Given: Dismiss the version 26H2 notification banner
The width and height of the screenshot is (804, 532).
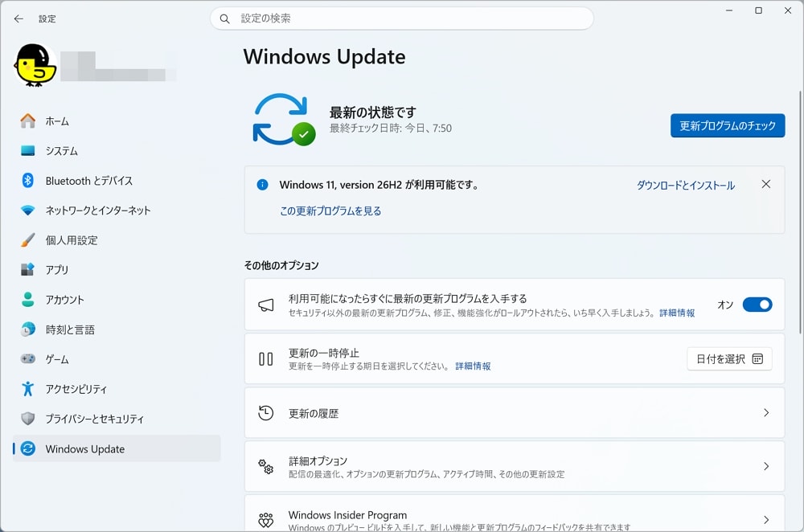Looking at the screenshot, I should pyautogui.click(x=766, y=184).
